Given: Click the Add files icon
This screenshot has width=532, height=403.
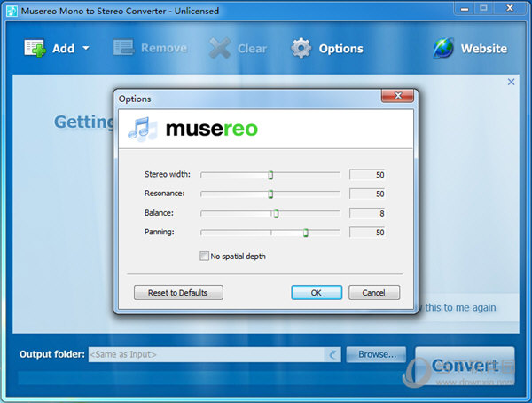Looking at the screenshot, I should (x=35, y=48).
